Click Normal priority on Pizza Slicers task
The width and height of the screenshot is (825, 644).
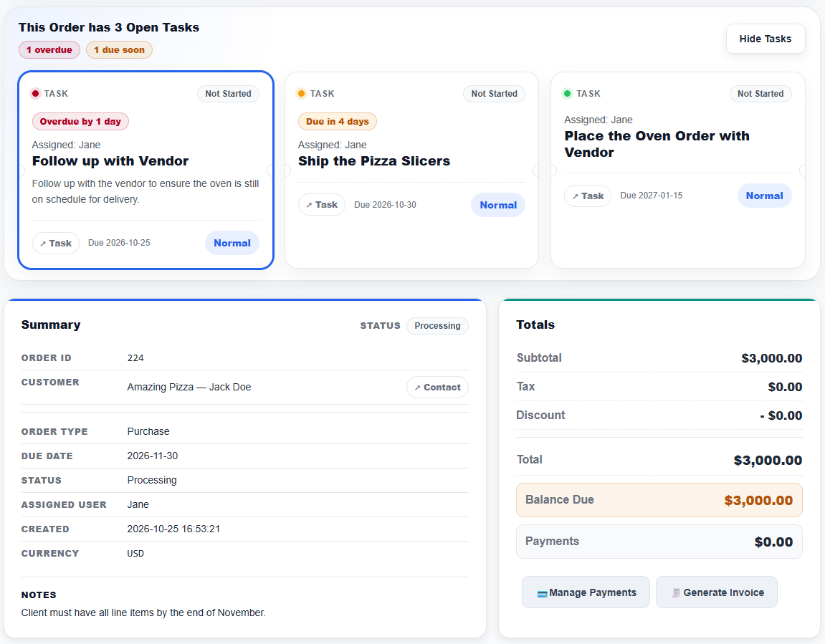497,205
